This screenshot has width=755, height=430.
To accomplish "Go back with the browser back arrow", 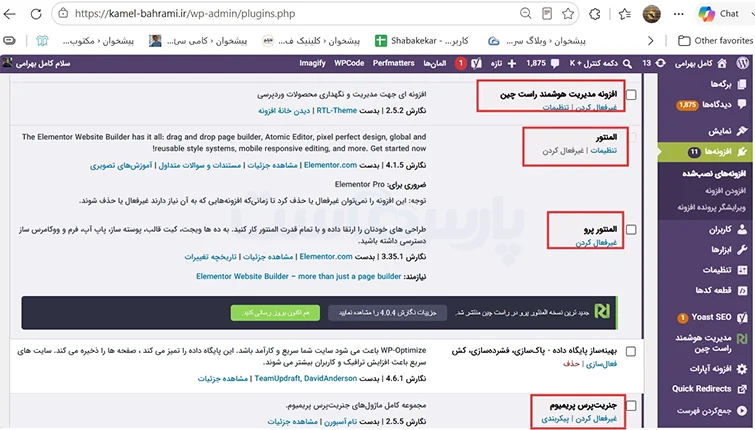I will pyautogui.click(x=10, y=14).
